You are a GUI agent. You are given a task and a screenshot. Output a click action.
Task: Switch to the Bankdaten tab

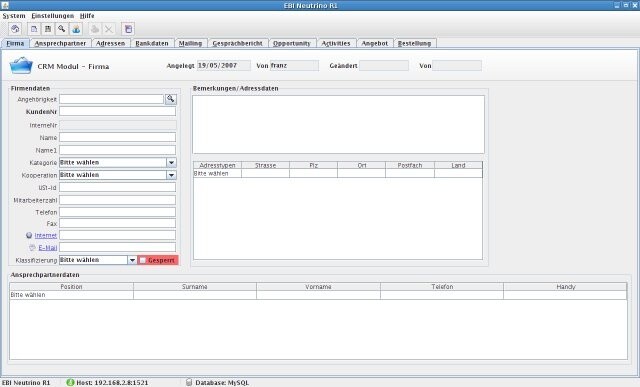pyautogui.click(x=152, y=43)
